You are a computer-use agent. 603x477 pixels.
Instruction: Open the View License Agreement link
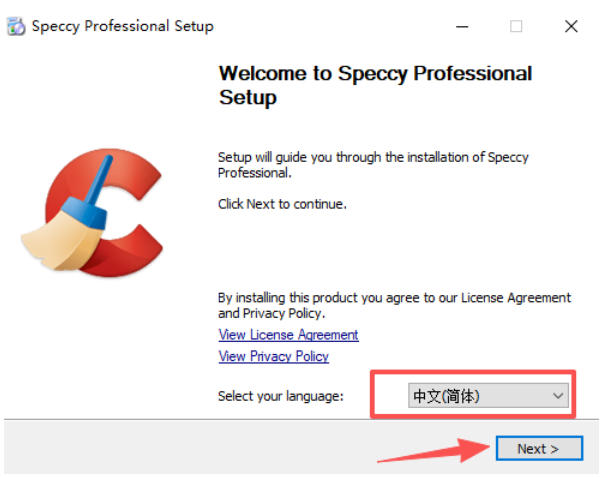coord(288,335)
